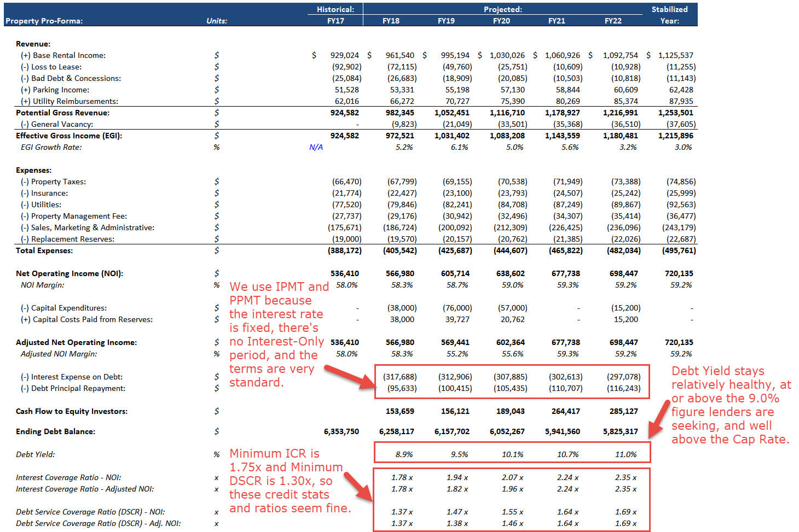Select the FY20 NOI Margin 59.0%

click(512, 285)
